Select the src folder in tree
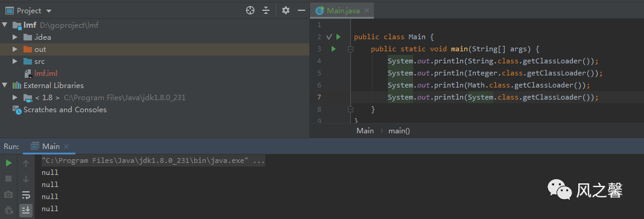Viewport: 644px width, 219px height. tap(39, 61)
